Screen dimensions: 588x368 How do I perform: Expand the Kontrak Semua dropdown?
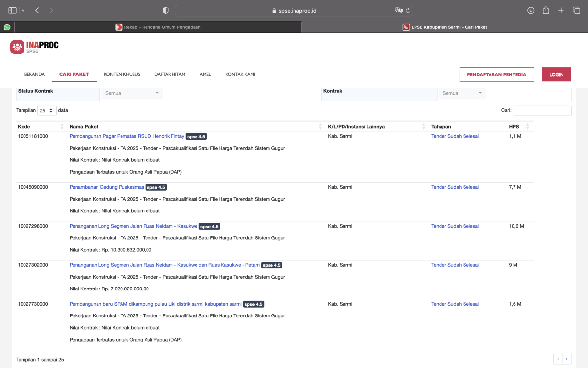[462, 93]
